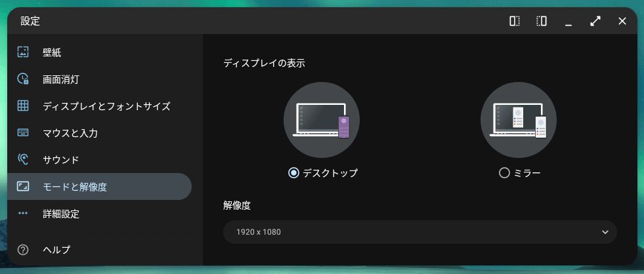The height and width of the screenshot is (274, 644).
Task: Minimize the settings window
Action: point(569,25)
